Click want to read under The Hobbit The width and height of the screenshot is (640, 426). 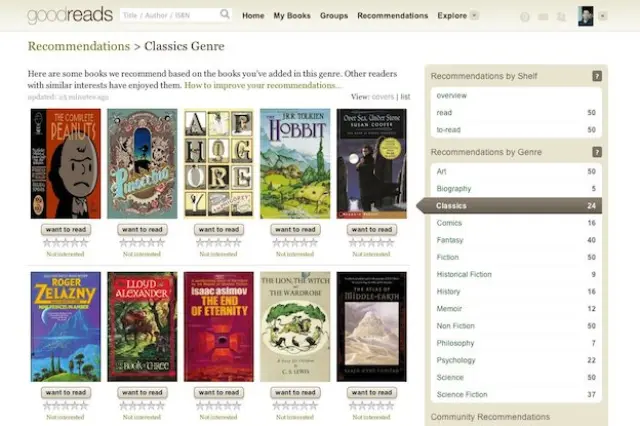[x=295, y=229]
